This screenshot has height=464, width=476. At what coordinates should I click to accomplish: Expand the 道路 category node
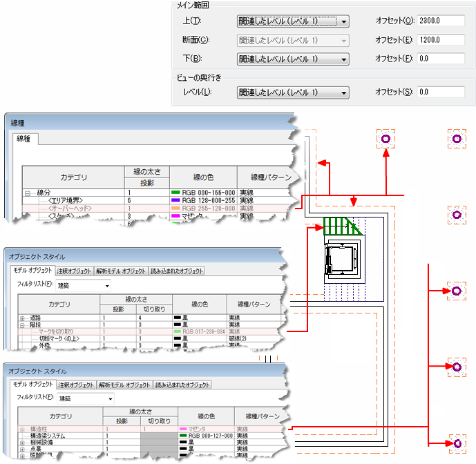22,318
